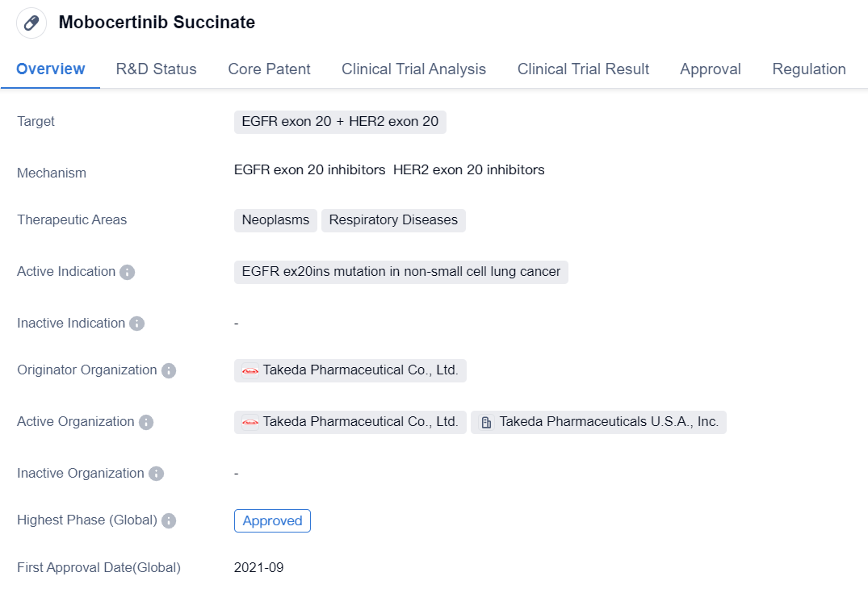Open the Core Patent tab
The width and height of the screenshot is (868, 589).
(x=269, y=69)
